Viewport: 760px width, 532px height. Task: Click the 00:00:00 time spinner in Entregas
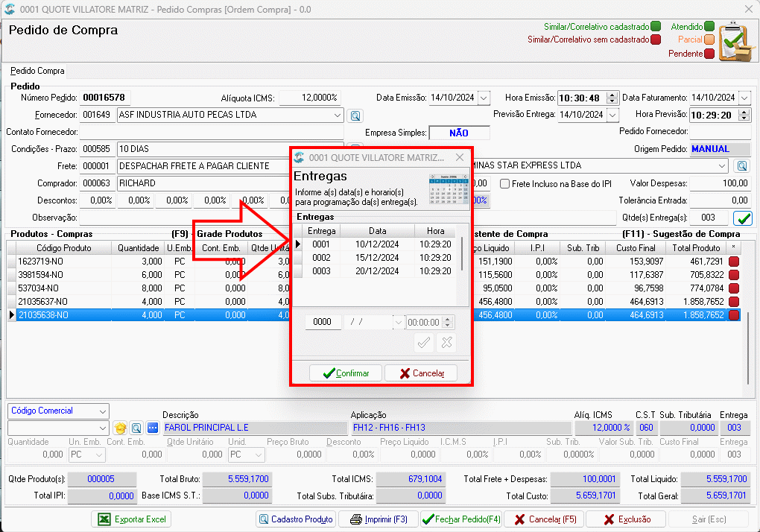pyautogui.click(x=449, y=322)
